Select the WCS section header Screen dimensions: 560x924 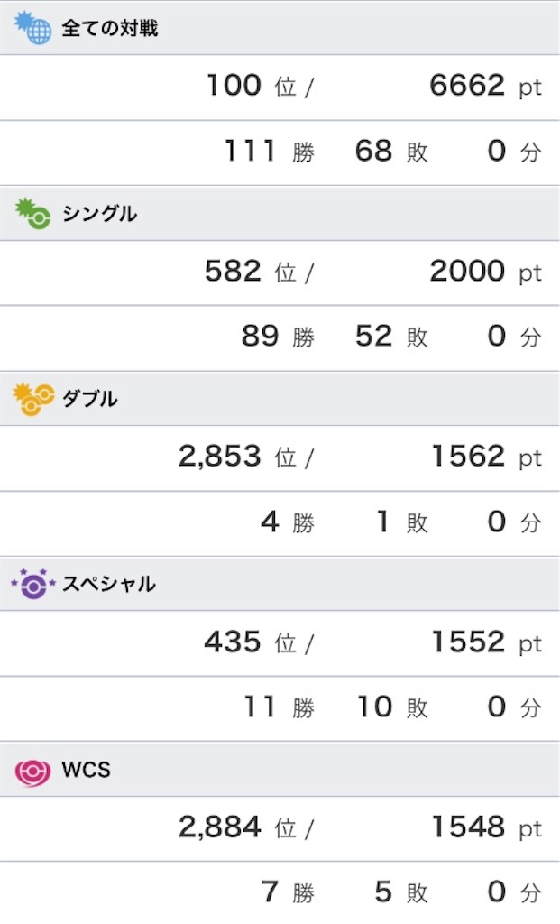[x=280, y=770]
